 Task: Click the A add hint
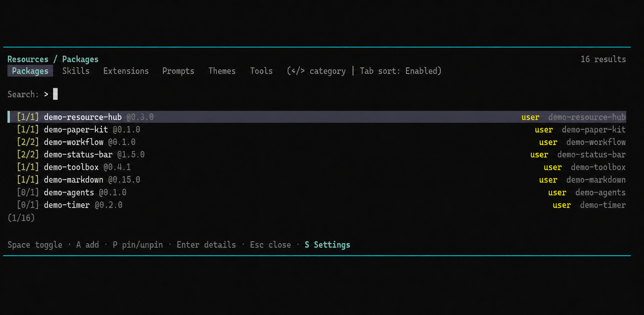click(87, 245)
